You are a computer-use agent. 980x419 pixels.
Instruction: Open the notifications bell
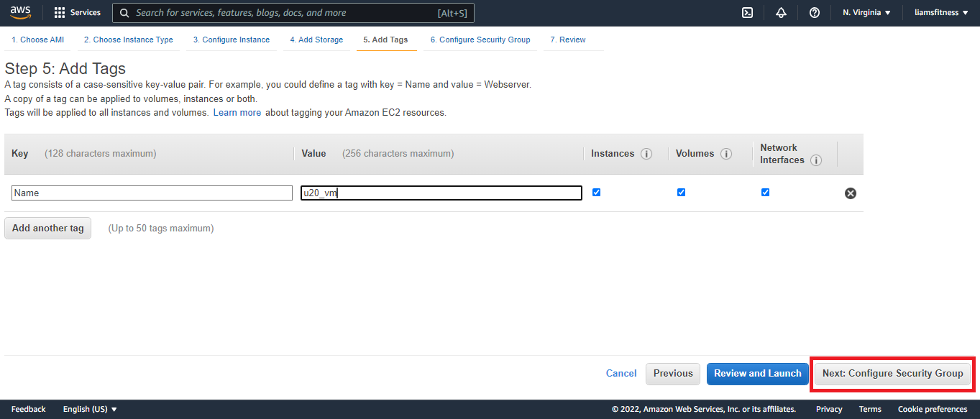click(781, 13)
